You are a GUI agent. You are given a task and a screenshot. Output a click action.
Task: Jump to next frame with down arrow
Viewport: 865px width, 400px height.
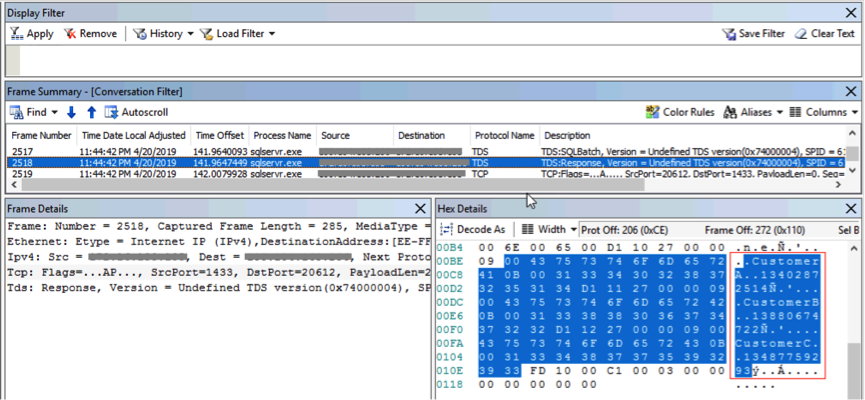[x=72, y=112]
